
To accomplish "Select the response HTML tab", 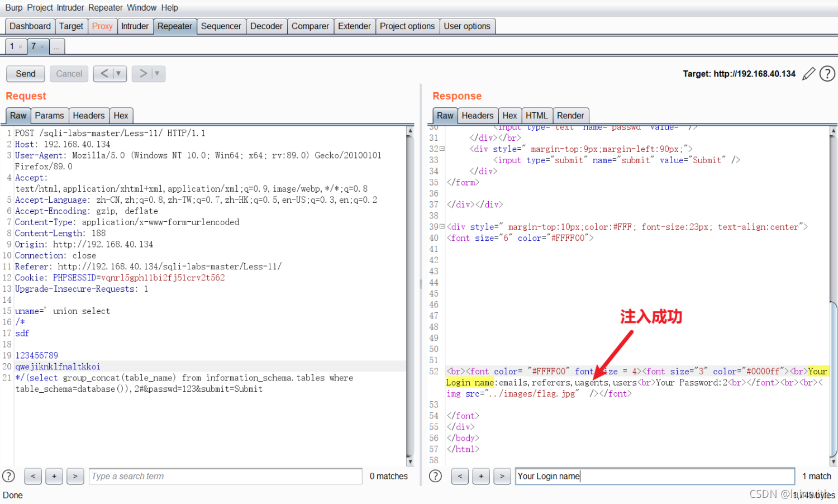I will (537, 116).
